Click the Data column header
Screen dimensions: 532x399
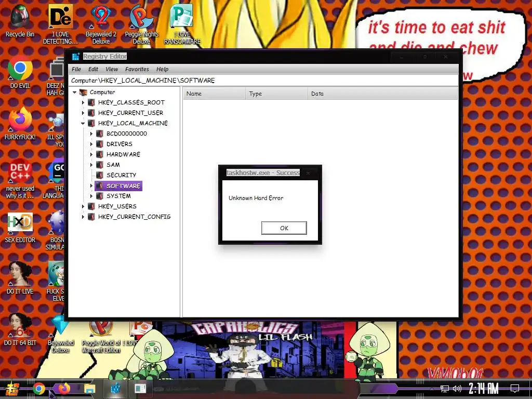[x=383, y=94]
